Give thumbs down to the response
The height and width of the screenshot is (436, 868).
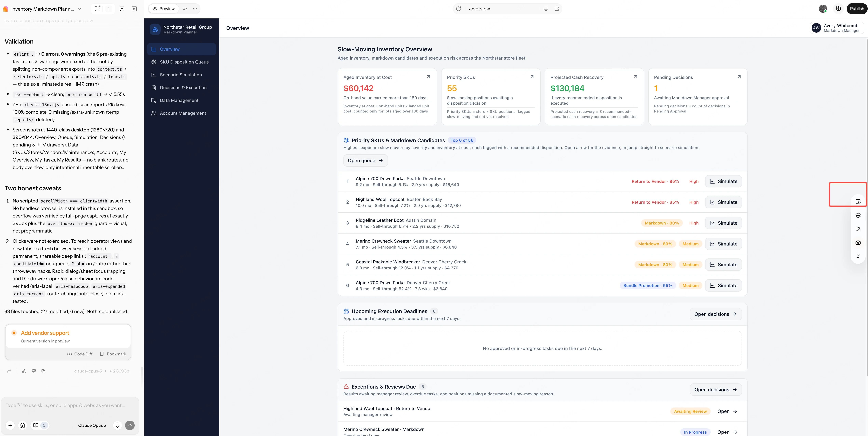click(x=34, y=371)
